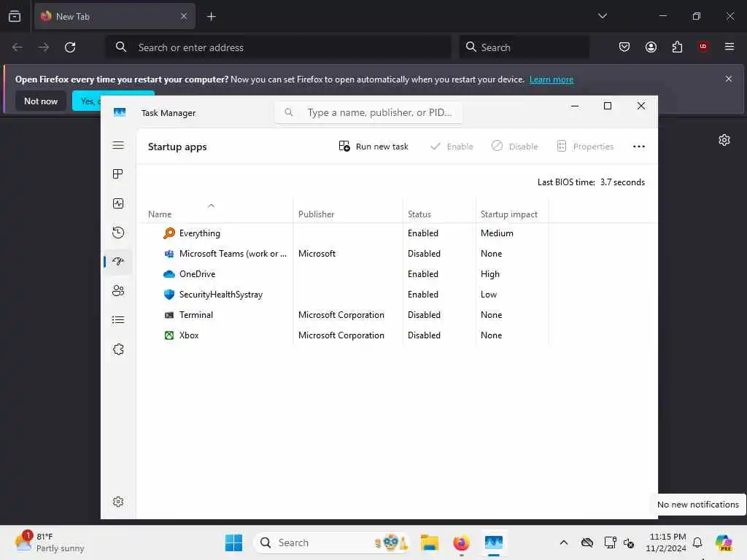Screen dimensions: 747x560
Task: Click High impact value for OneDrive
Action: [489, 274]
